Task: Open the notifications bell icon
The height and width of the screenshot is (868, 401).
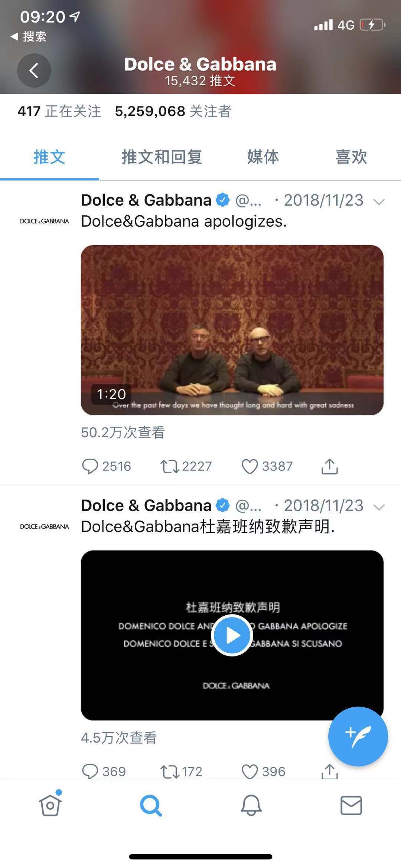Action: [x=251, y=805]
